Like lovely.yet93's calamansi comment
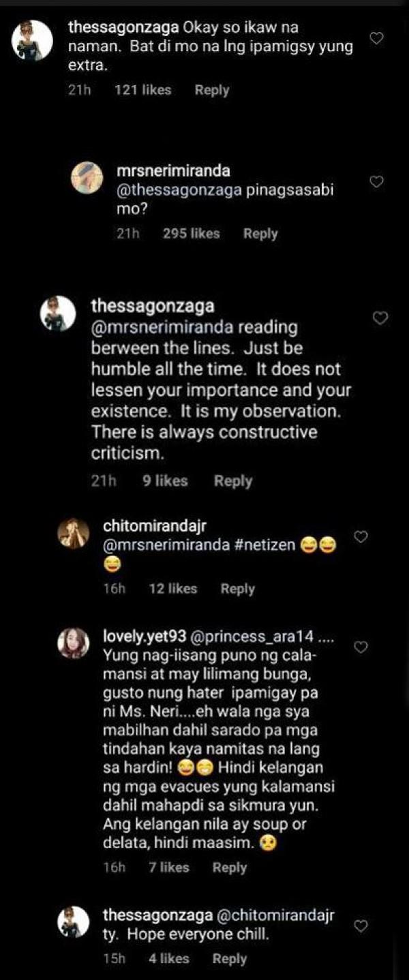 click(x=361, y=647)
